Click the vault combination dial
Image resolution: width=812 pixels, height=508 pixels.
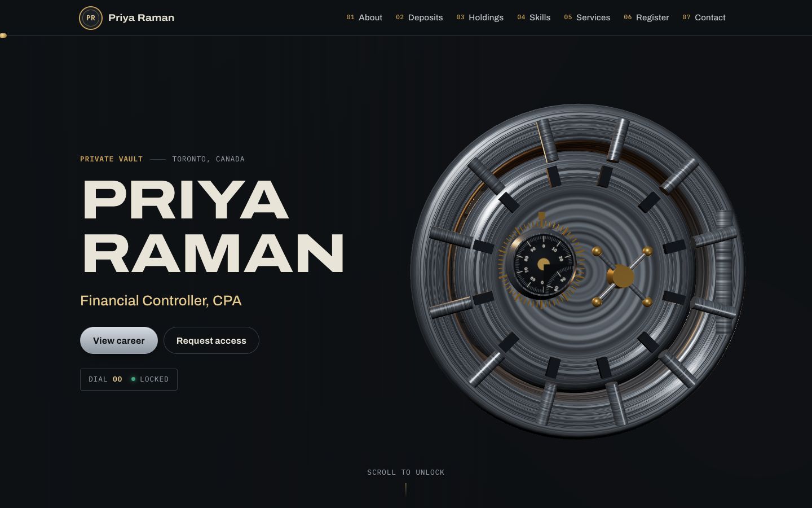click(543, 265)
